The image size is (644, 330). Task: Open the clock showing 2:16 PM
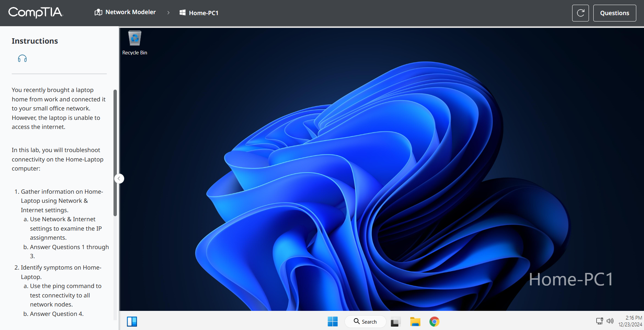pyautogui.click(x=634, y=318)
